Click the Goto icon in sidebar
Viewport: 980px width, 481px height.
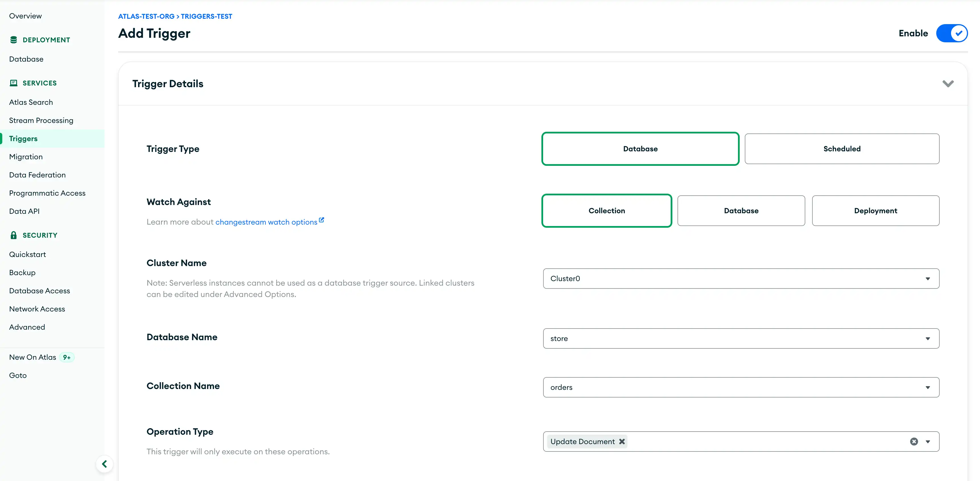(x=18, y=375)
